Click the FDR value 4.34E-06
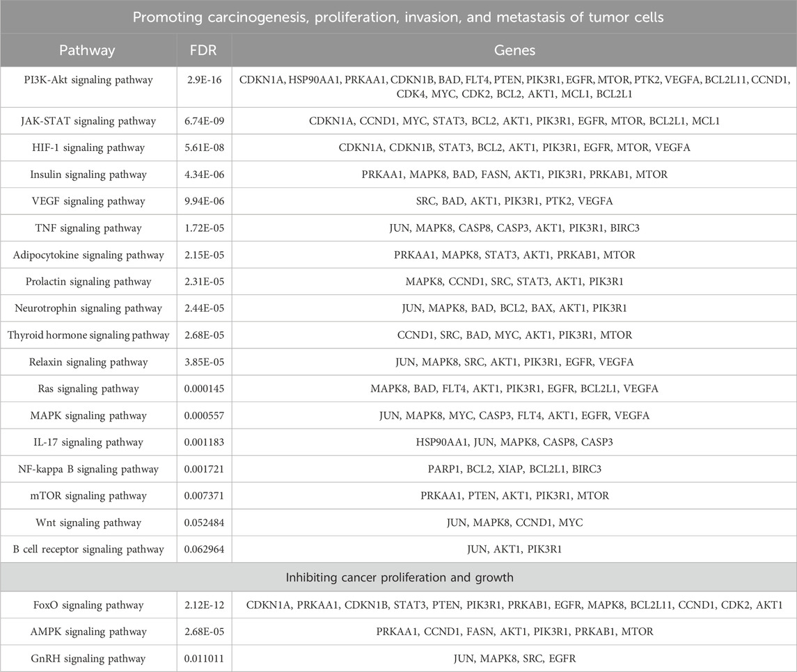The height and width of the screenshot is (672, 797). (205, 175)
